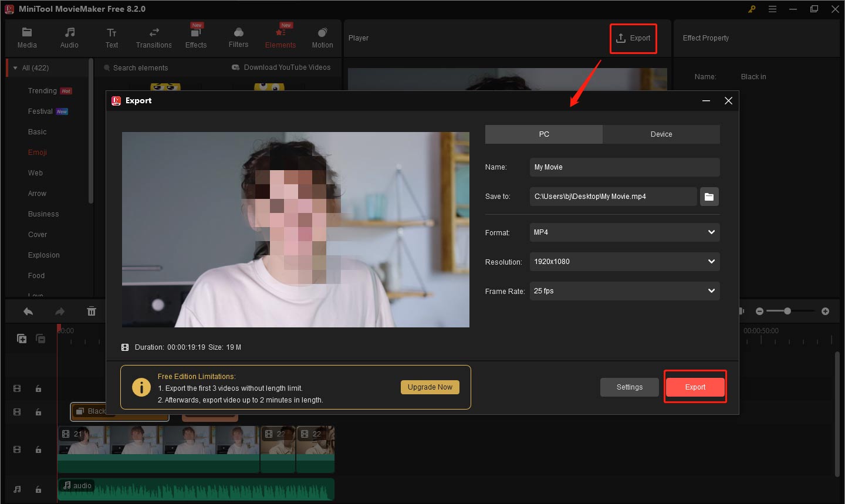Image resolution: width=845 pixels, height=504 pixels.
Task: Click the Add Track icon
Action: tap(22, 339)
